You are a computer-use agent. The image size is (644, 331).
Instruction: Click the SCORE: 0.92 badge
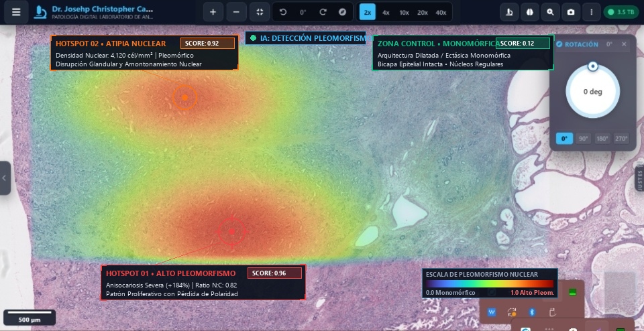click(207, 43)
